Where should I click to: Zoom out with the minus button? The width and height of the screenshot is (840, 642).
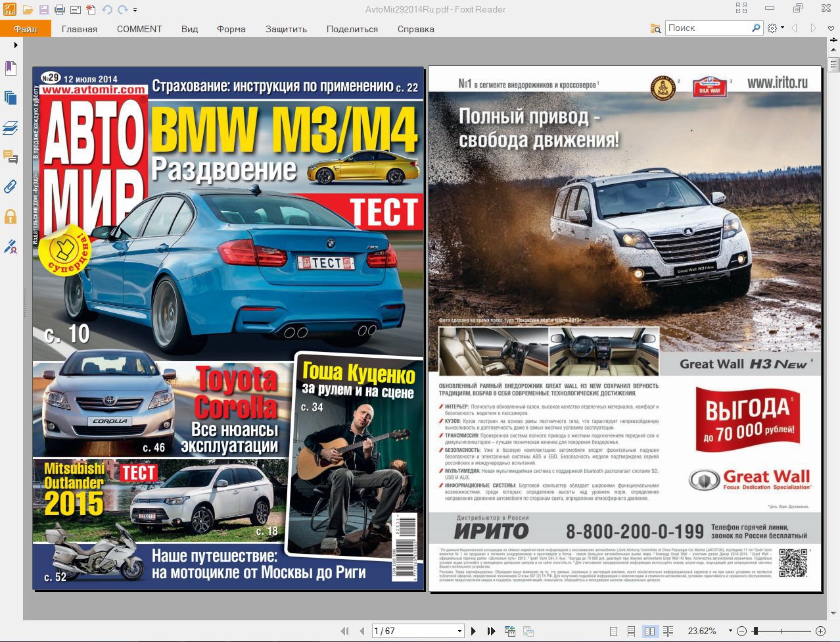(x=741, y=631)
